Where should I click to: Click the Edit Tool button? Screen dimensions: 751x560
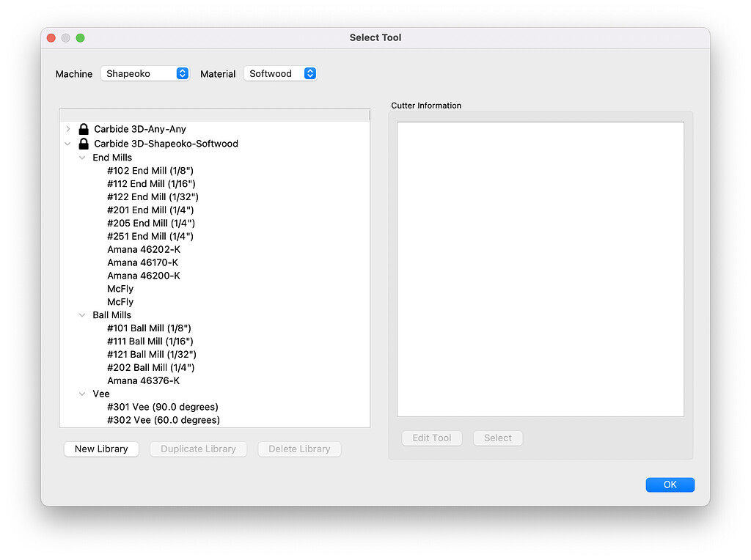point(432,438)
